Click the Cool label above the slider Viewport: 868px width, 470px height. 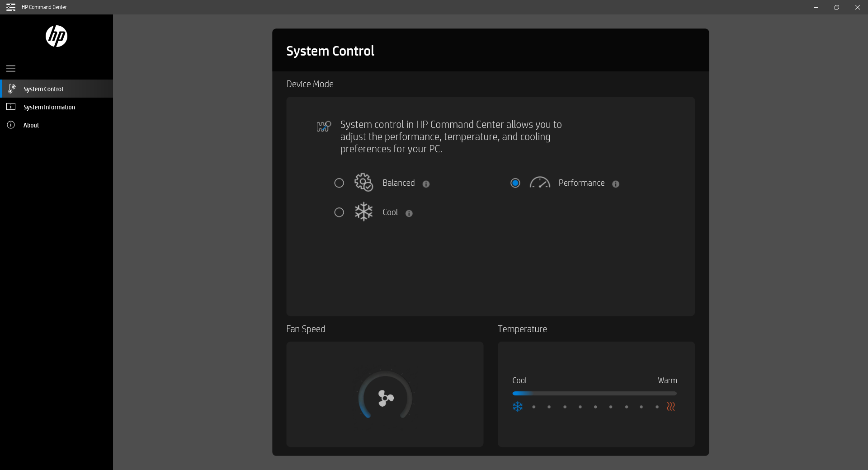(x=519, y=381)
